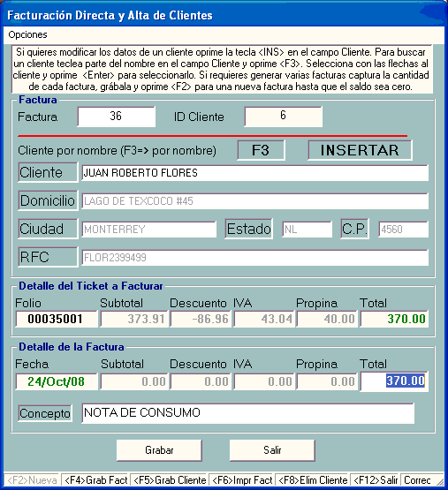This screenshot has width=448, height=490.
Task: Click the Ciudad field showing MONTERREY
Action: tap(149, 229)
